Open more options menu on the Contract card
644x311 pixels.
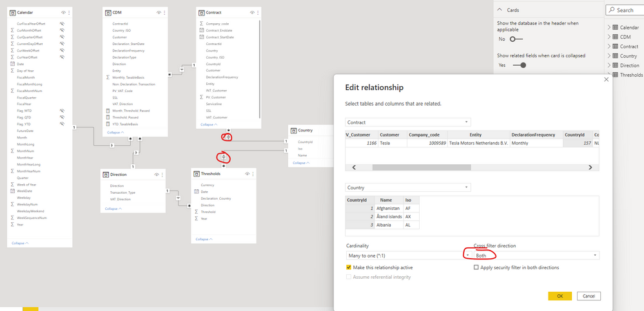[258, 13]
